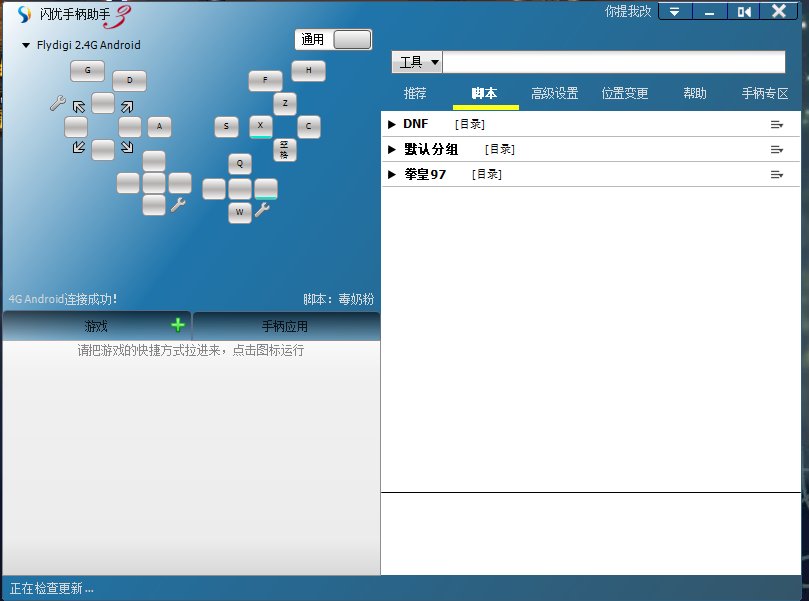Click the hamburger menu icon on the DNF row
Viewport: 809px width, 601px height.
tap(778, 124)
